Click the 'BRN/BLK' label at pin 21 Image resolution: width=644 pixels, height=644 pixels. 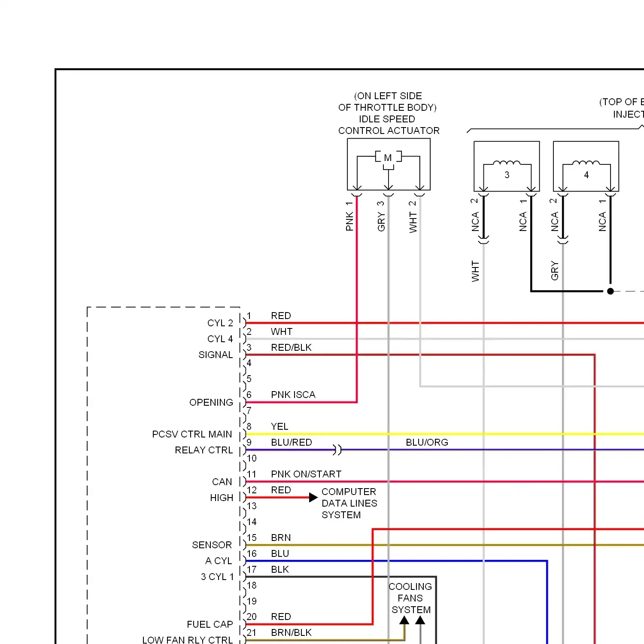tap(291, 632)
